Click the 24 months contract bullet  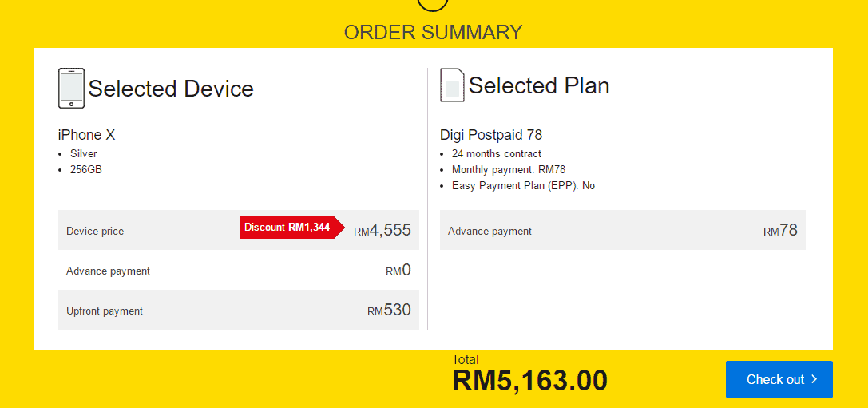[497, 154]
